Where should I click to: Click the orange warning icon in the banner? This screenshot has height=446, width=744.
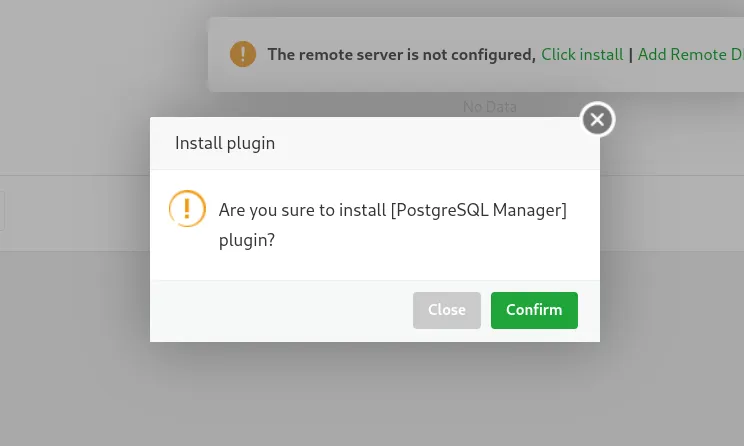click(243, 54)
